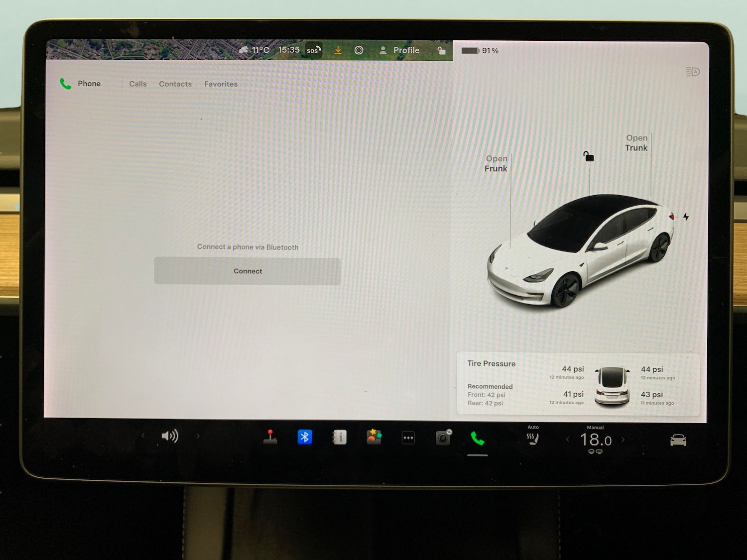Open the Profile menu

pos(400,50)
